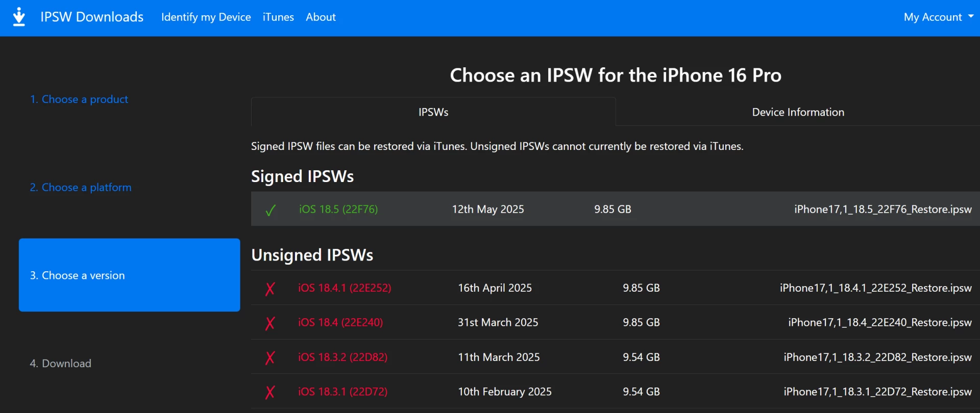Open iOS 18.5 (22F76) signed firmware
Screen dimensions: 980x413
point(338,209)
